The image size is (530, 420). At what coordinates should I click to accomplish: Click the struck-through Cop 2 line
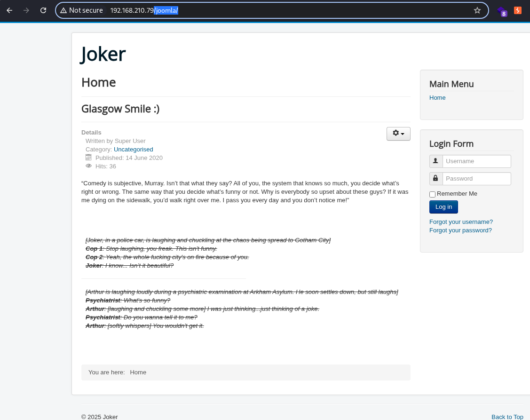tap(167, 257)
